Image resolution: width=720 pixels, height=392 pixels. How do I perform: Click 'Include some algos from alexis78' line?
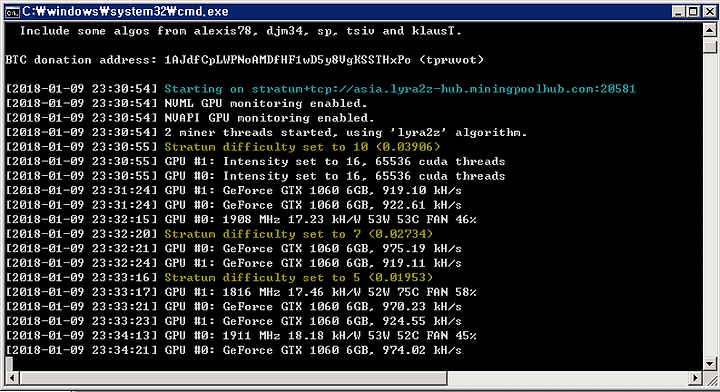point(241,31)
